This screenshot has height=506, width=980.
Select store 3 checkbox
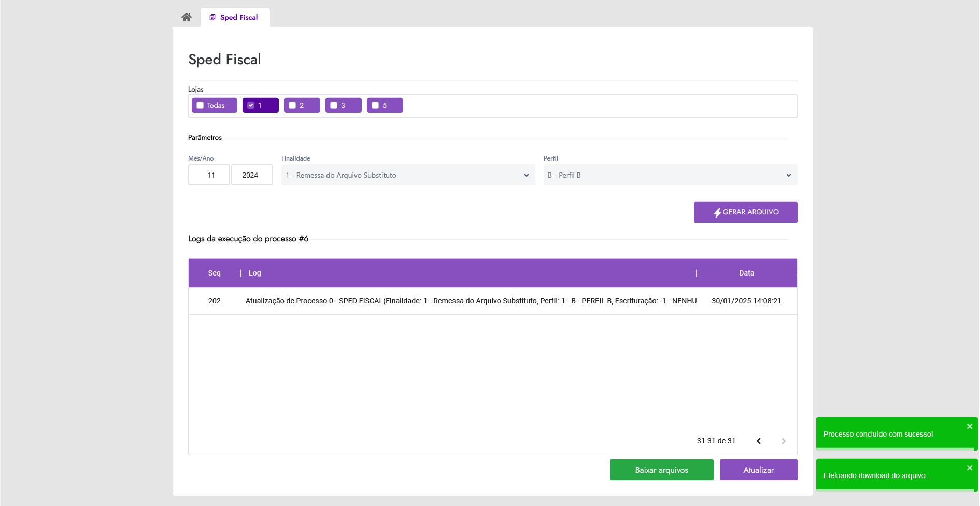[334, 105]
